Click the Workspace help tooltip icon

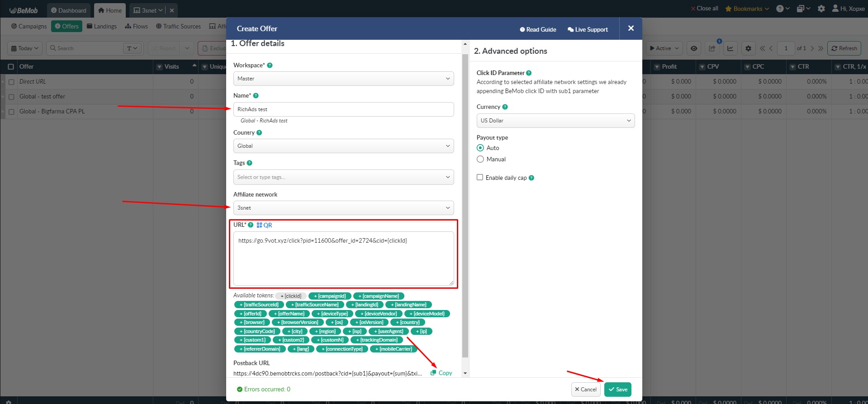[270, 65]
